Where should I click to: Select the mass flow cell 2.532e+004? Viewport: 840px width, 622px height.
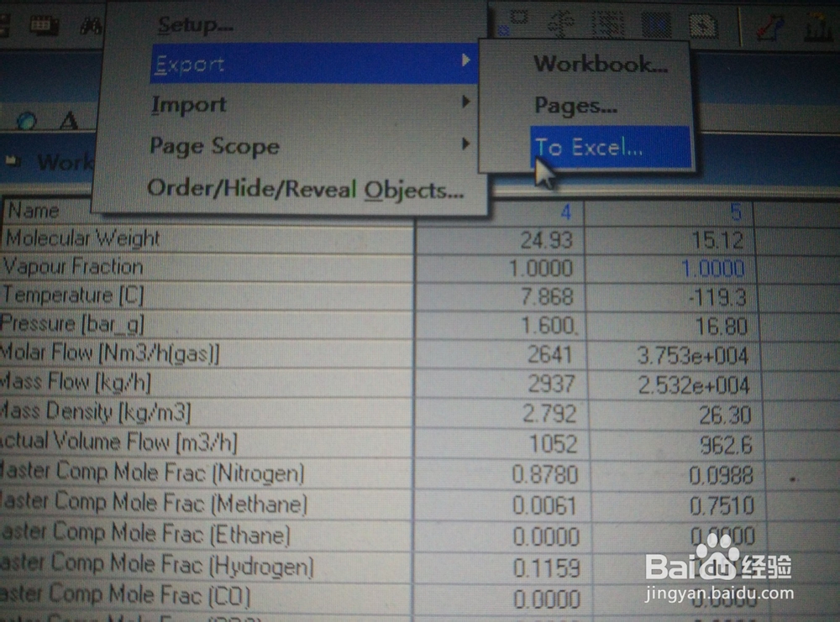(x=694, y=385)
